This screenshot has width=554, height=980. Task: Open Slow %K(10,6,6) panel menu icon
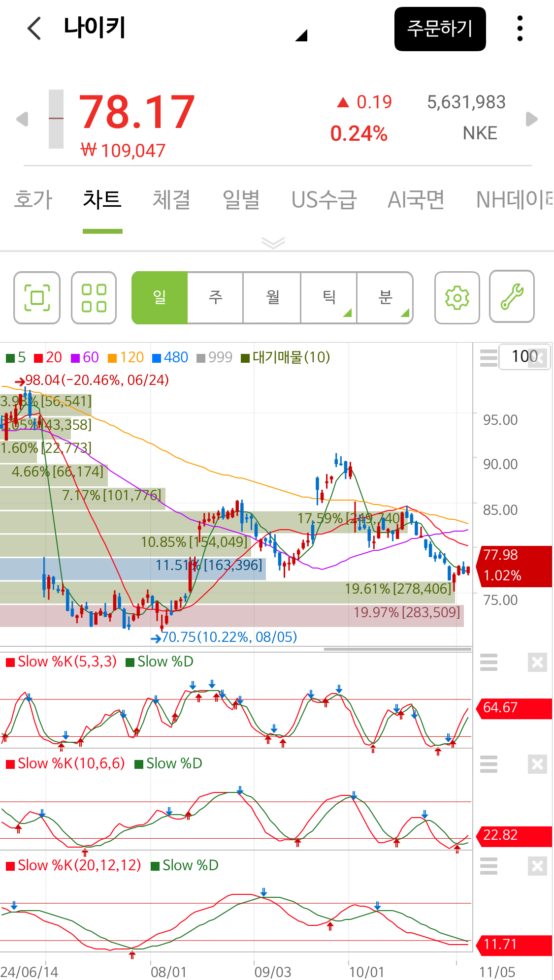pos(489,764)
